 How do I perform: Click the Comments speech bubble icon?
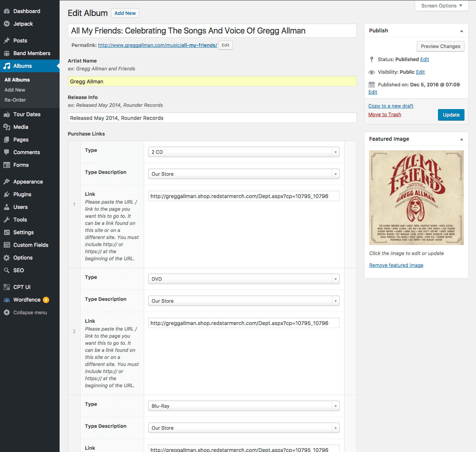coord(7,152)
